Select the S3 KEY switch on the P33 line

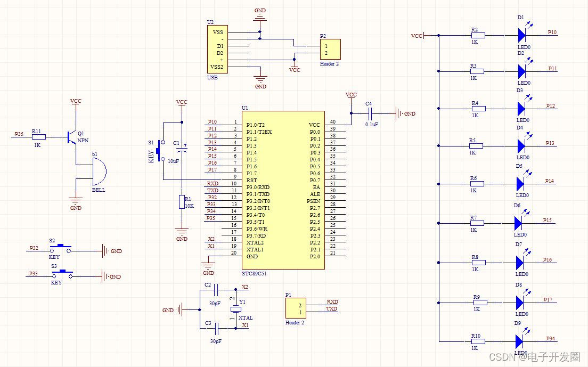pyautogui.click(x=62, y=274)
